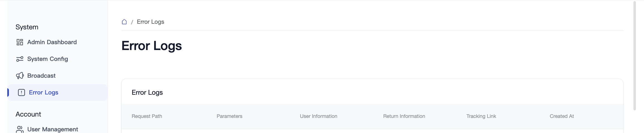This screenshot has height=133, width=644.
Task: Open User Management text under Account
Action: click(x=52, y=129)
